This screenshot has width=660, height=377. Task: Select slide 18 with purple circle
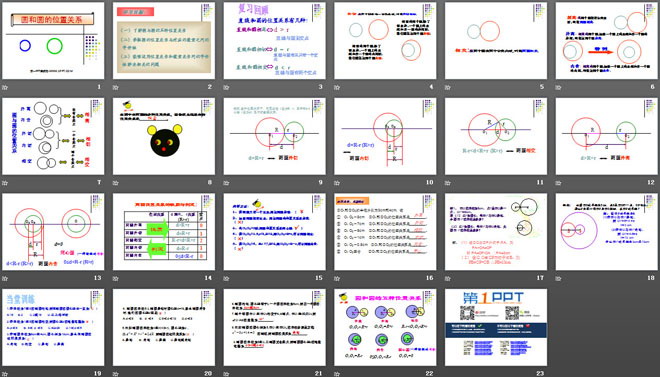coord(607,232)
